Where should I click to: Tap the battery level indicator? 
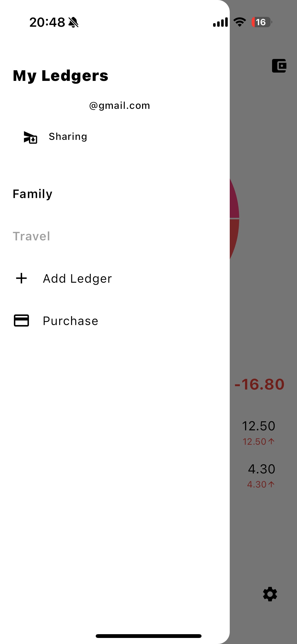pyautogui.click(x=261, y=22)
